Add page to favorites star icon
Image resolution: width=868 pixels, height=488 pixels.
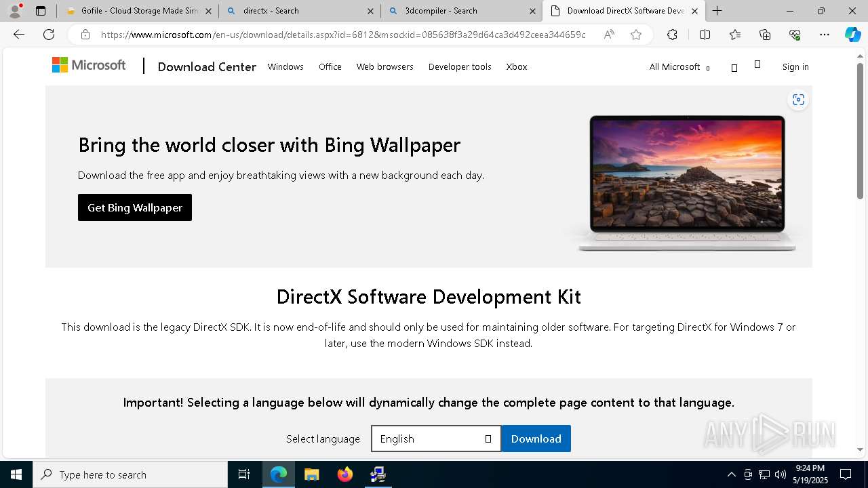tap(636, 35)
